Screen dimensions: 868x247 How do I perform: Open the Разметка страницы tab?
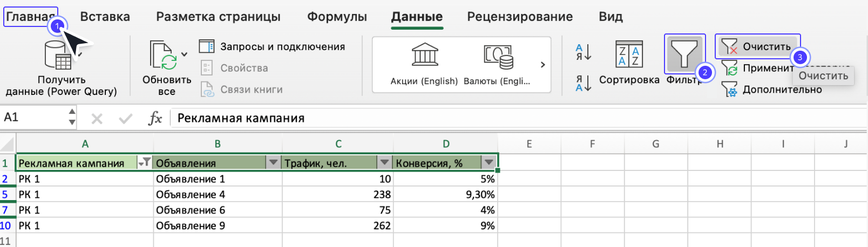(x=218, y=17)
